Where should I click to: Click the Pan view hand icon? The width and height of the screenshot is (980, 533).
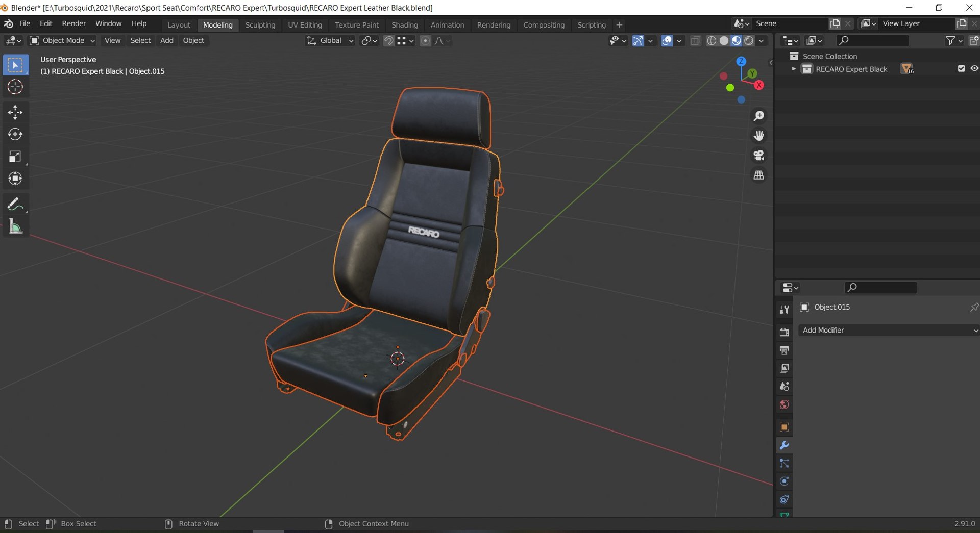coord(759,136)
